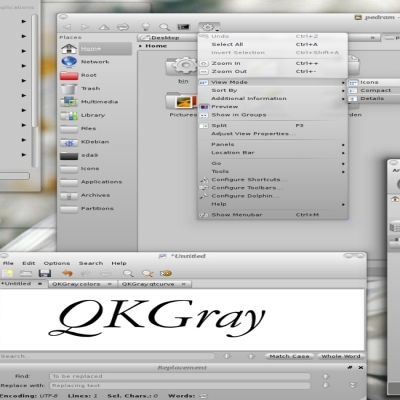Toggle Show in Groups option
Viewport: 400px width, 400px height.
pyautogui.click(x=273, y=115)
